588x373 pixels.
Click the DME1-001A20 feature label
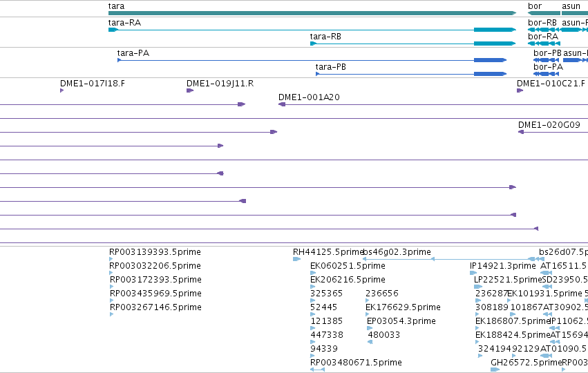point(309,97)
